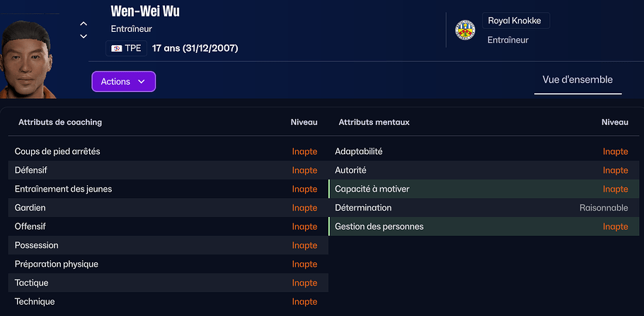Click the up chevron beside the portrait
This screenshot has width=644, height=316.
pos(84,24)
